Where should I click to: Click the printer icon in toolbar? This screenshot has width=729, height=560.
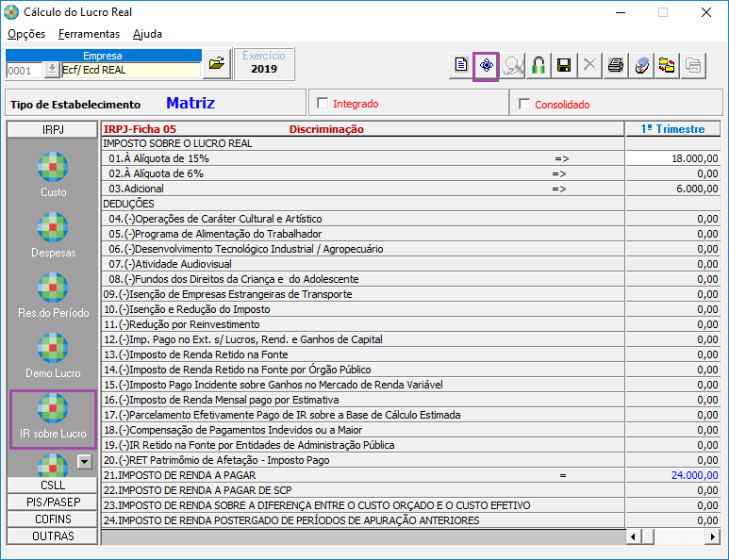[x=616, y=65]
